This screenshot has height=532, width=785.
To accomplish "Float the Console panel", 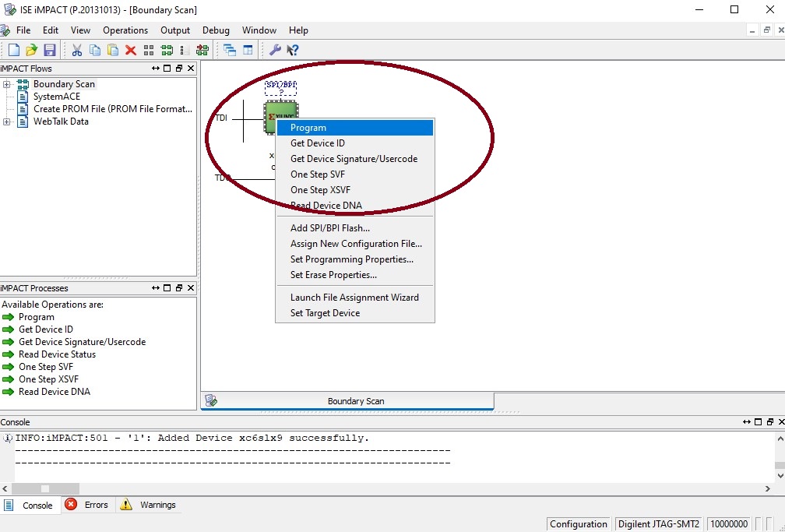I will (770, 422).
